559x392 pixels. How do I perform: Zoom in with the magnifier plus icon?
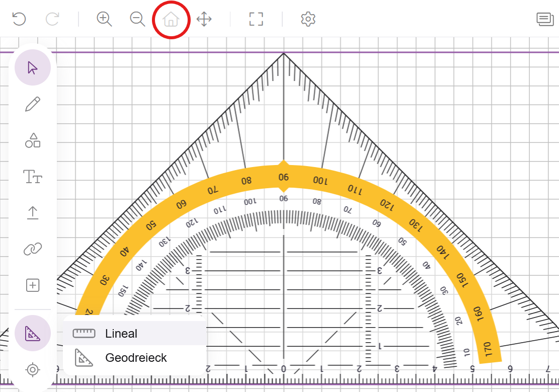104,20
